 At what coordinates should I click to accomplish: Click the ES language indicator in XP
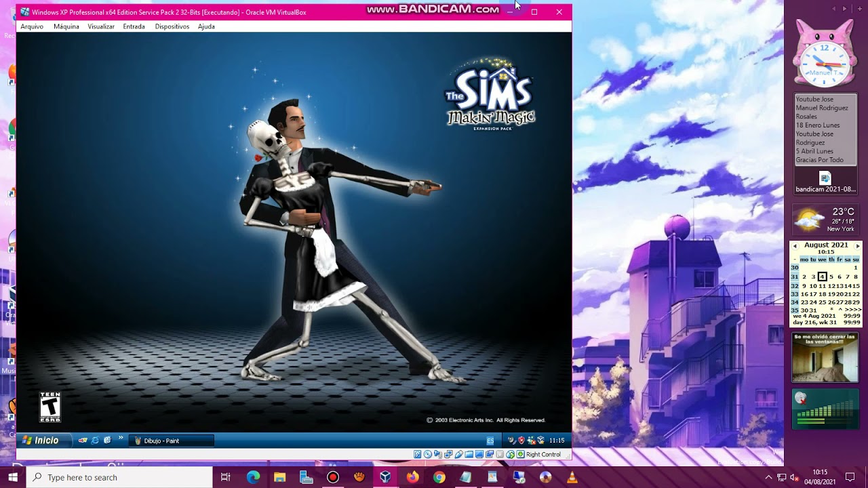click(x=490, y=441)
